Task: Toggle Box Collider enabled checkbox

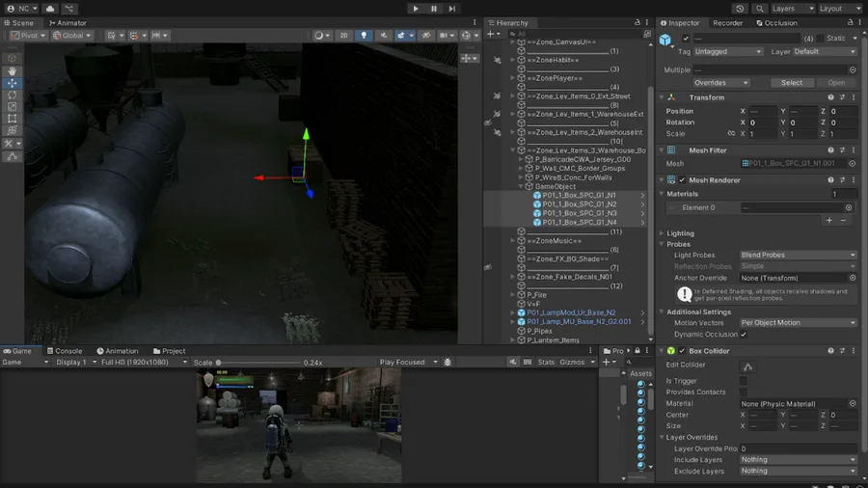Action: (682, 351)
